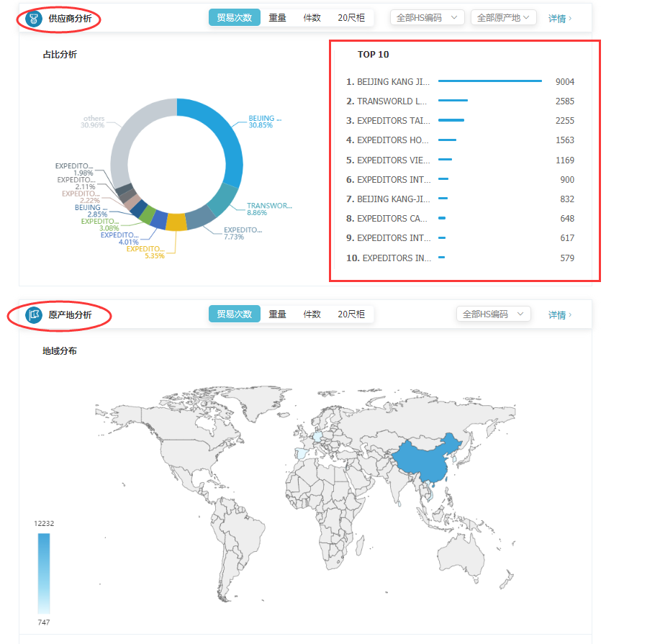660x644 pixels.
Task: Open the 全部原产地 dropdown
Action: (502, 17)
